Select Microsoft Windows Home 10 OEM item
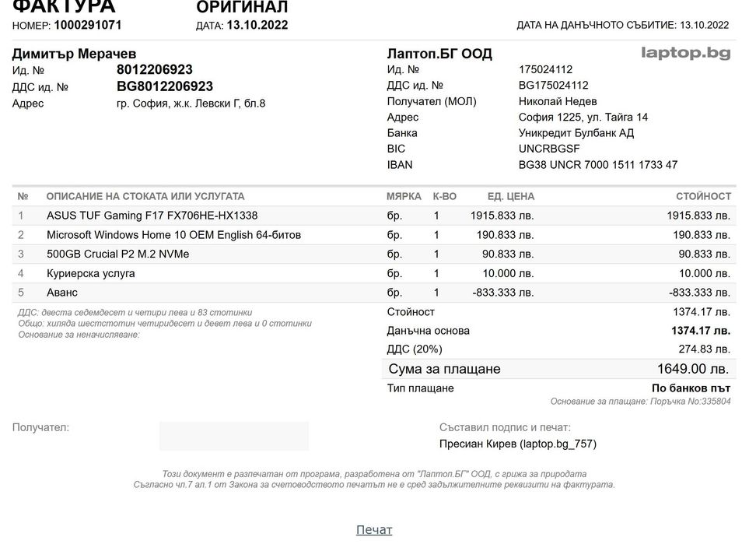Viewport: 756px width, 544px height. (x=173, y=235)
